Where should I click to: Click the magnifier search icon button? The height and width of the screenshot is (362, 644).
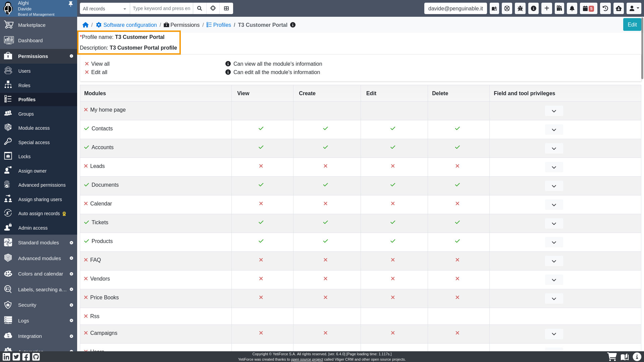pyautogui.click(x=200, y=8)
